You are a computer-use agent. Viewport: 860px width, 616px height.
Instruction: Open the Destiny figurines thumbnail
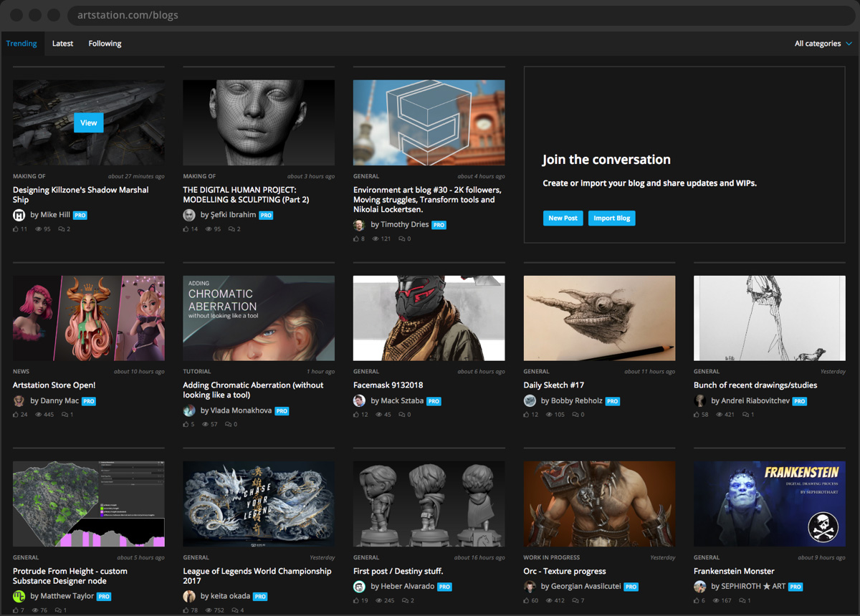[x=429, y=504]
